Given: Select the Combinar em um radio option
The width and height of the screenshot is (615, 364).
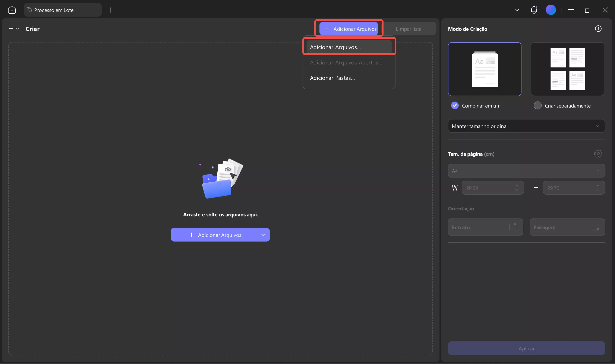Looking at the screenshot, I should point(455,106).
